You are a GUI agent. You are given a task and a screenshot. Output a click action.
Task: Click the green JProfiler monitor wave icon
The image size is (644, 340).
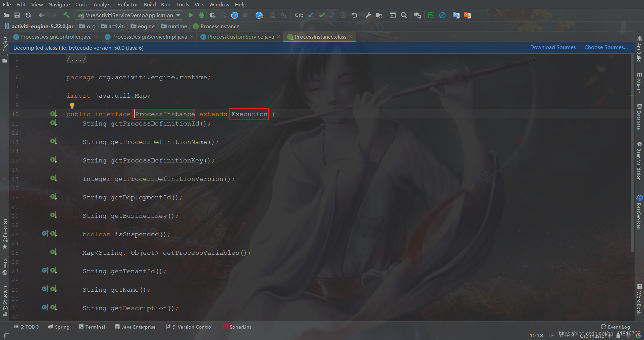[x=431, y=15]
